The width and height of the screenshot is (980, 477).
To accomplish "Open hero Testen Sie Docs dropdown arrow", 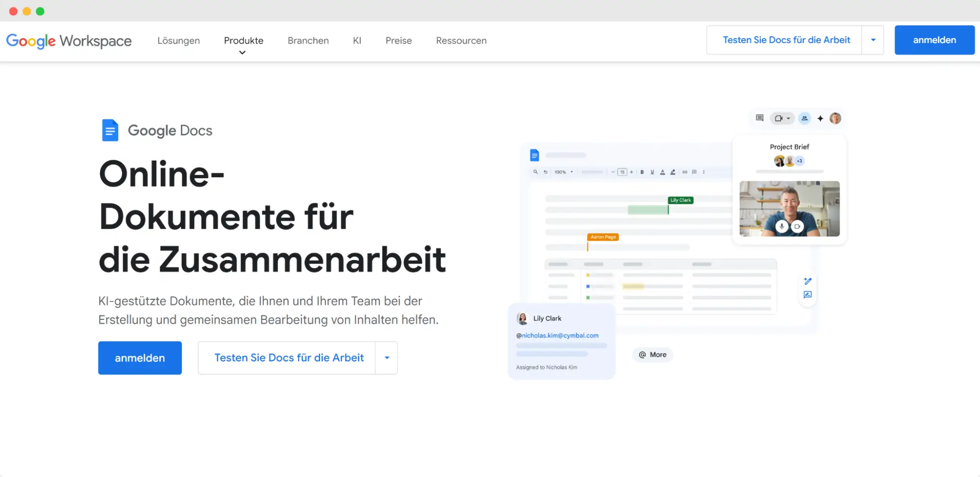I will pos(387,358).
